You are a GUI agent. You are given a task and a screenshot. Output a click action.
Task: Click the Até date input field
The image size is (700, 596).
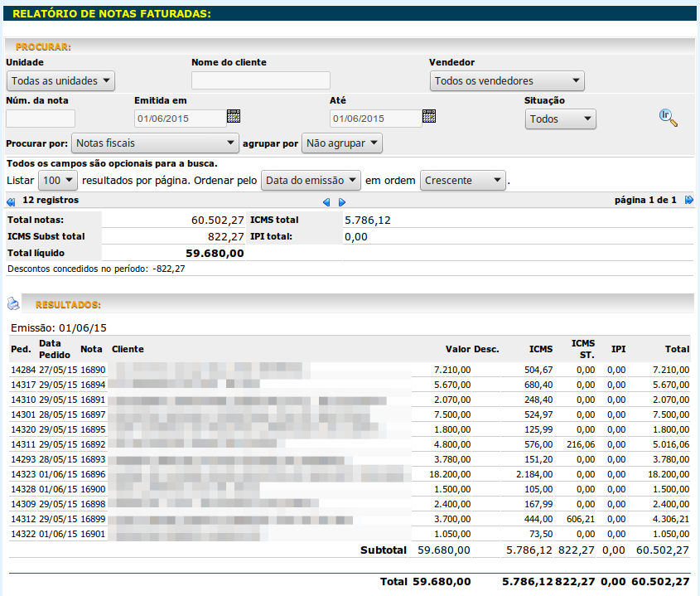[x=374, y=119]
